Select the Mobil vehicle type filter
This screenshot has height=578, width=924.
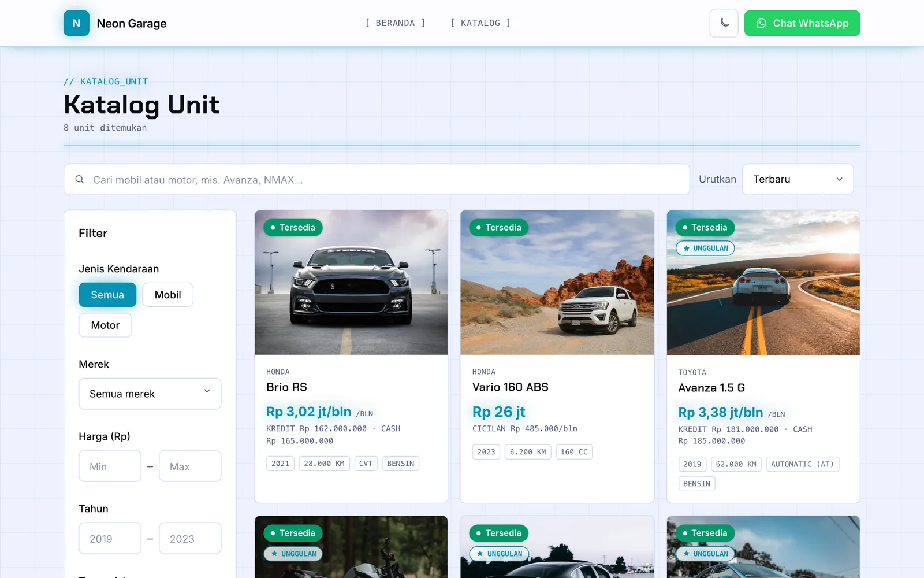pos(168,295)
